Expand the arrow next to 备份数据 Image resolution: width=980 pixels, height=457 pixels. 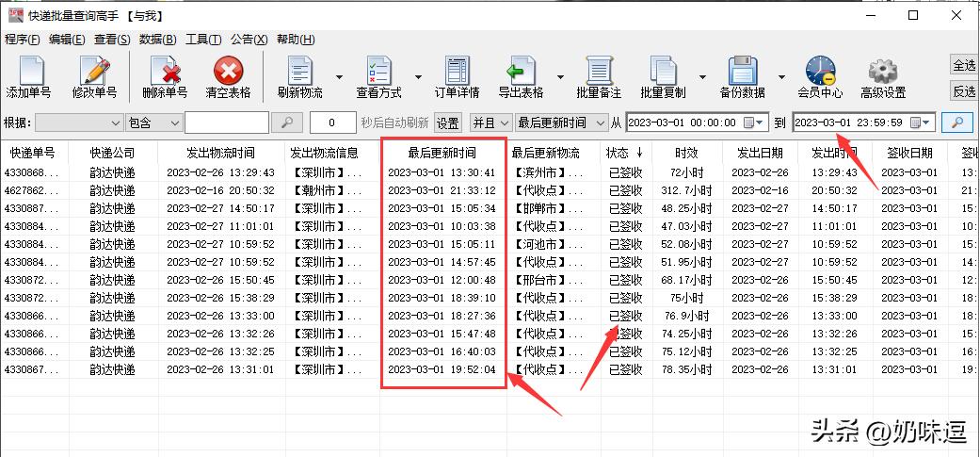(781, 77)
